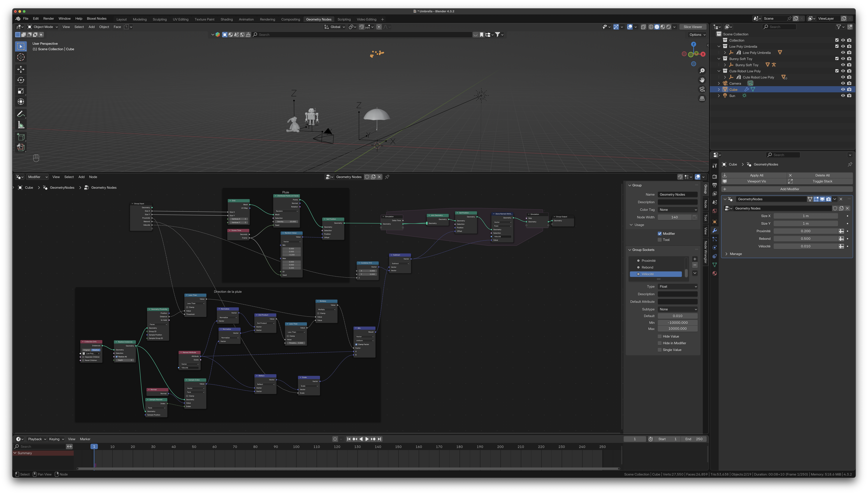Image resolution: width=868 pixels, height=494 pixels.
Task: Click the Viewport Vis button
Action: [754, 181]
